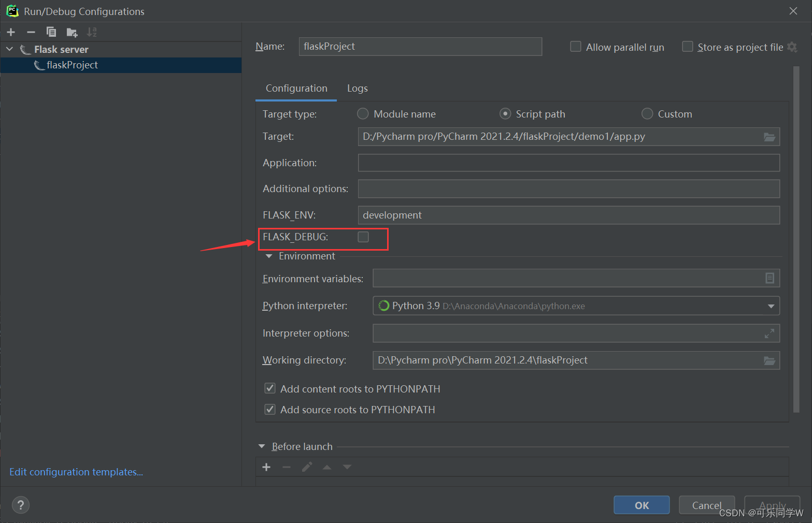Viewport: 812px width, 523px height.
Task: Sort configurations alphabetically
Action: pyautogui.click(x=92, y=32)
